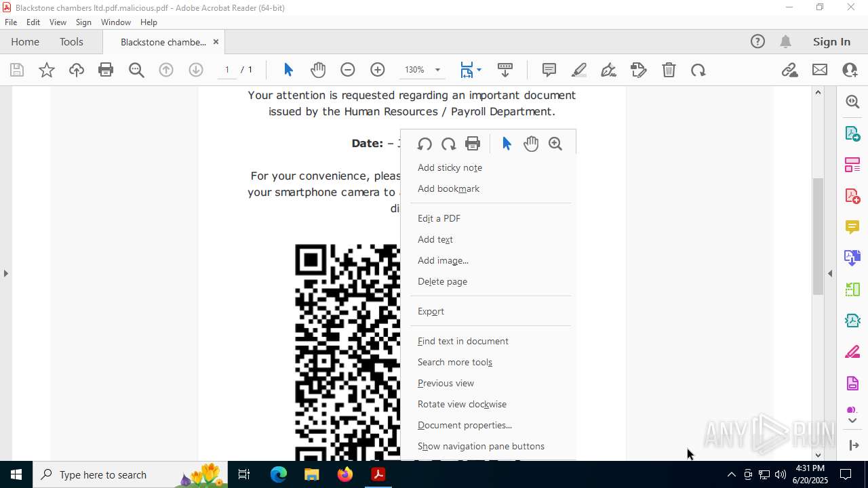Open the notifications bell
868x488 pixels.
pyautogui.click(x=785, y=41)
